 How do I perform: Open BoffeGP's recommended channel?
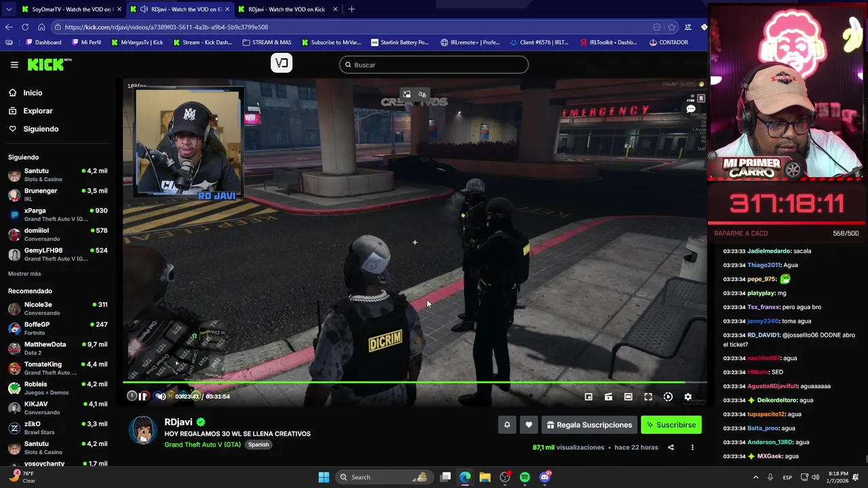[58, 328]
